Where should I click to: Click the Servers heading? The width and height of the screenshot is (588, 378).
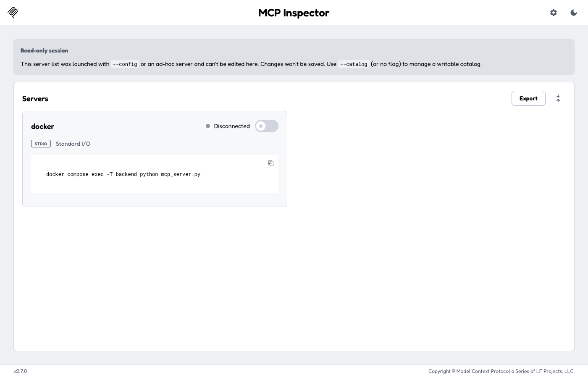pos(35,99)
